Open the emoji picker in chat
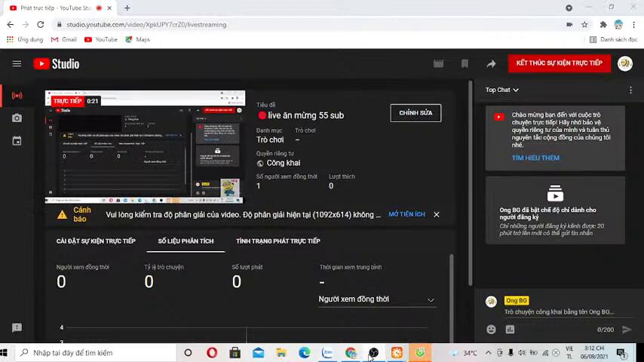Screen dimensions: 644x362 coord(491,330)
